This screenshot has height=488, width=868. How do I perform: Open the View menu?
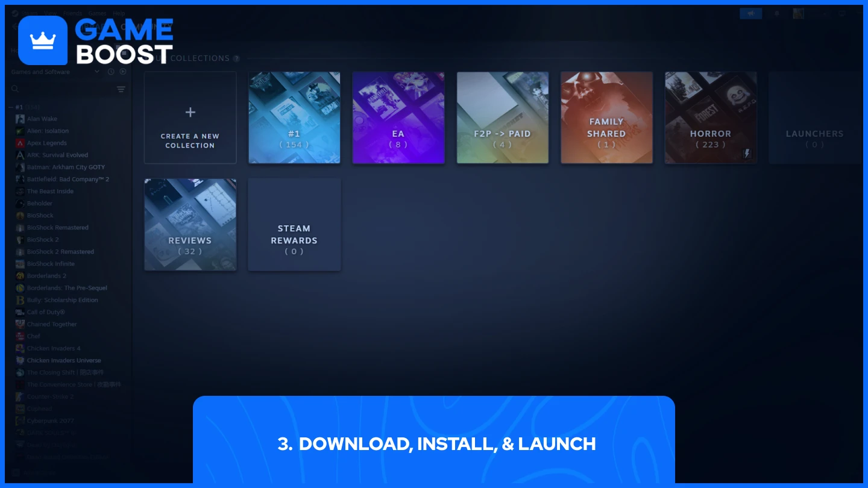pyautogui.click(x=50, y=13)
